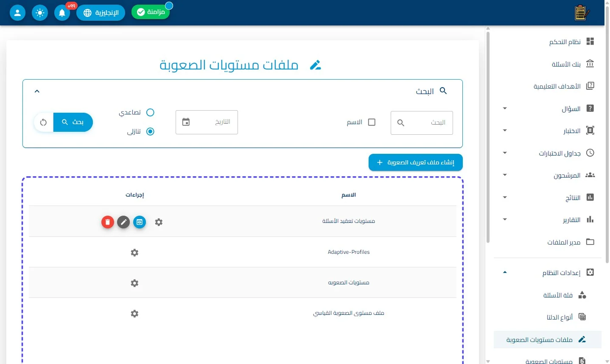Click the التاريخ date field
The image size is (610, 364).
pos(207,122)
